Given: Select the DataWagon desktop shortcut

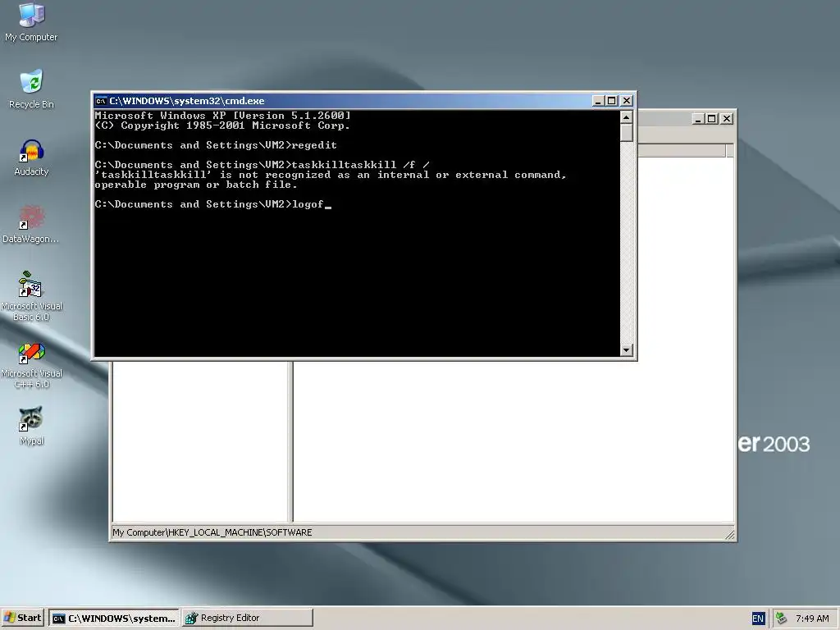Looking at the screenshot, I should (31, 224).
